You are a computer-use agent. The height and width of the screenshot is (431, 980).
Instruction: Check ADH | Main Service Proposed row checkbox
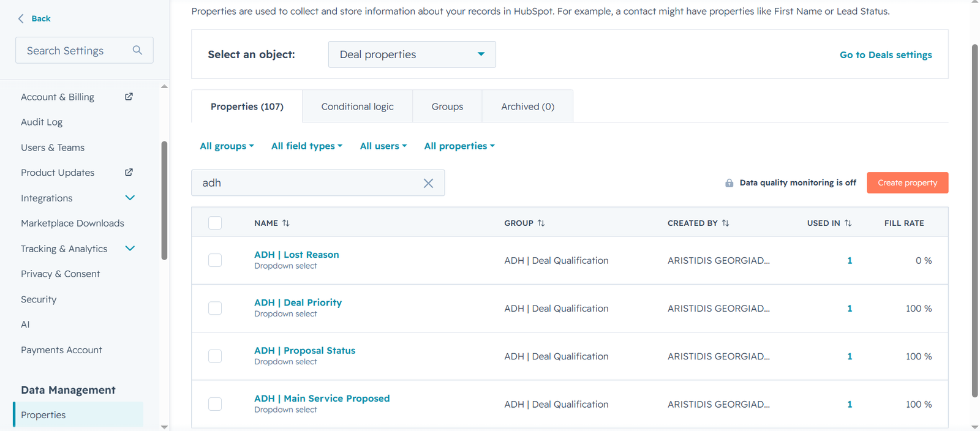click(x=215, y=404)
